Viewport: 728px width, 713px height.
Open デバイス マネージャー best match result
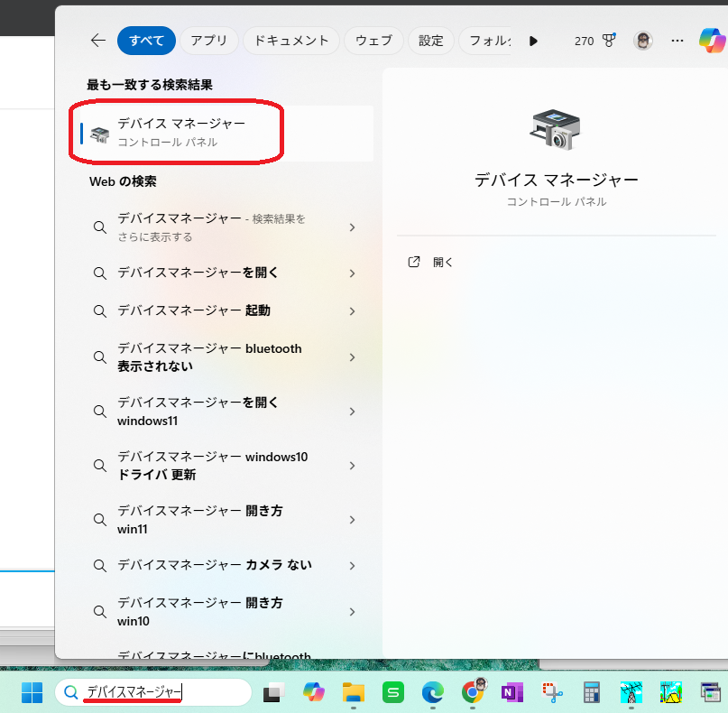point(226,134)
